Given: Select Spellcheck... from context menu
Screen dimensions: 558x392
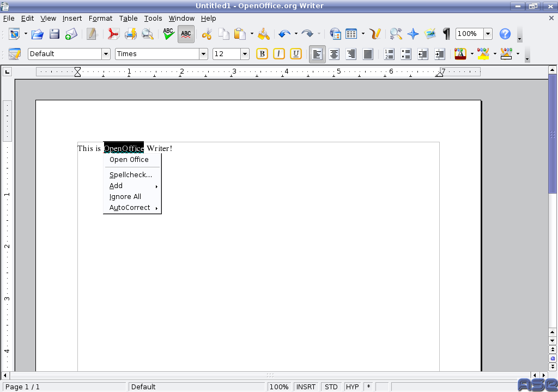Looking at the screenshot, I should point(132,175).
